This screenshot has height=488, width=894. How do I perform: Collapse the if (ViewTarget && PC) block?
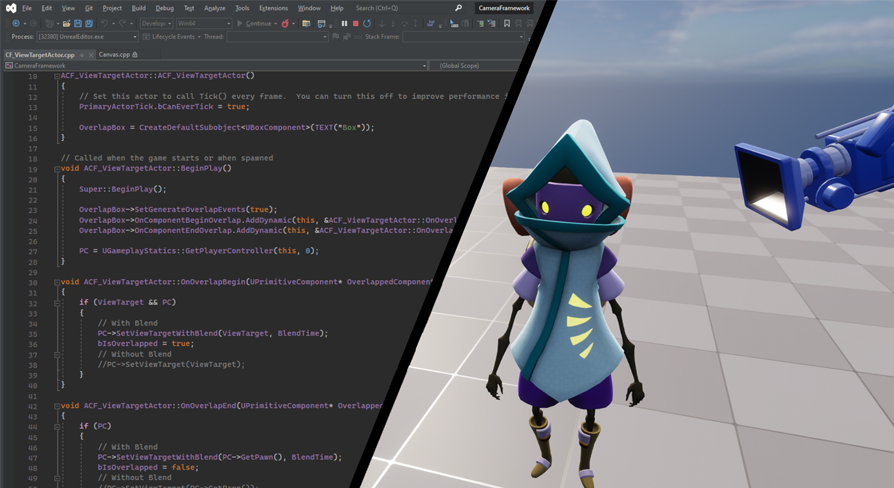pyautogui.click(x=57, y=303)
